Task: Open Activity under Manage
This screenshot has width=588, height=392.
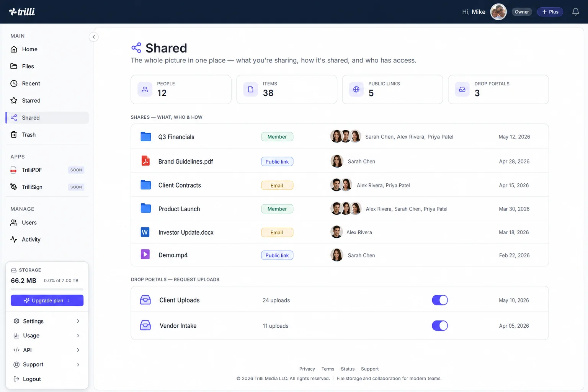Action: pos(47,239)
